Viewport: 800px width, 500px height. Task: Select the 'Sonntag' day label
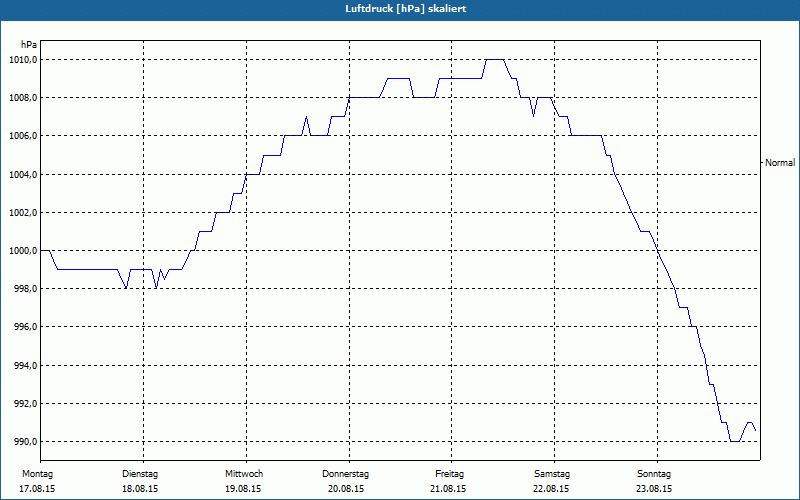654,474
